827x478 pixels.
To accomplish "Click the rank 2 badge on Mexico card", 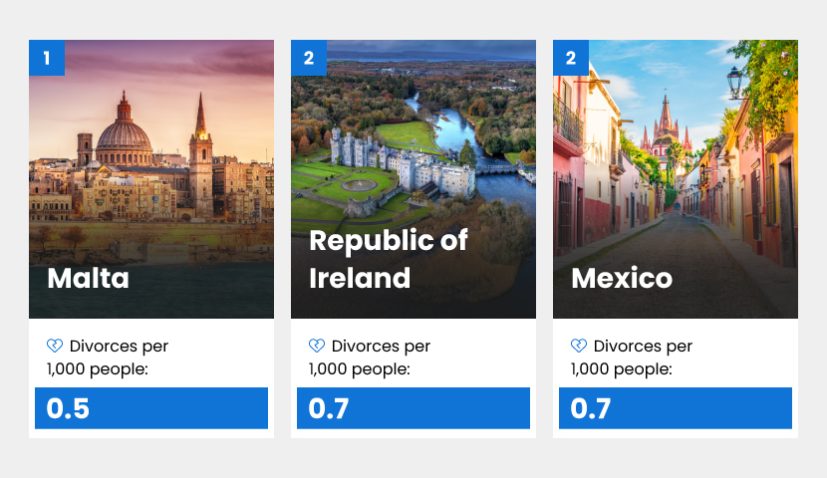I will 570,58.
